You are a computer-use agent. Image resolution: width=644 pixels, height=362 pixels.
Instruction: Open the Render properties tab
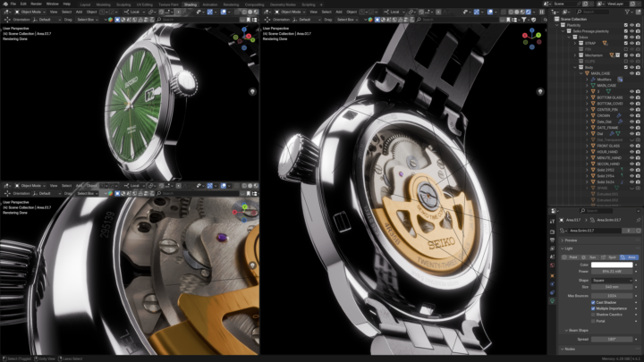pos(553,232)
